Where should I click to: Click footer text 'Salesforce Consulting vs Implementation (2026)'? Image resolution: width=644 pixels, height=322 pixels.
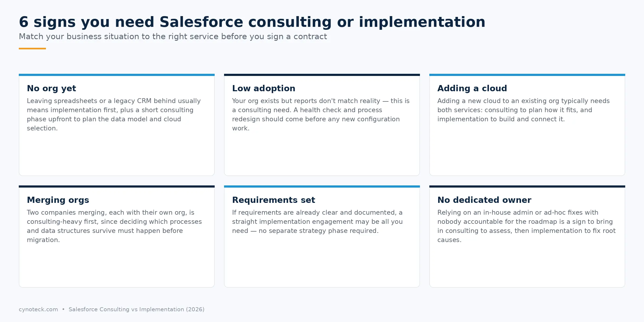(136, 309)
